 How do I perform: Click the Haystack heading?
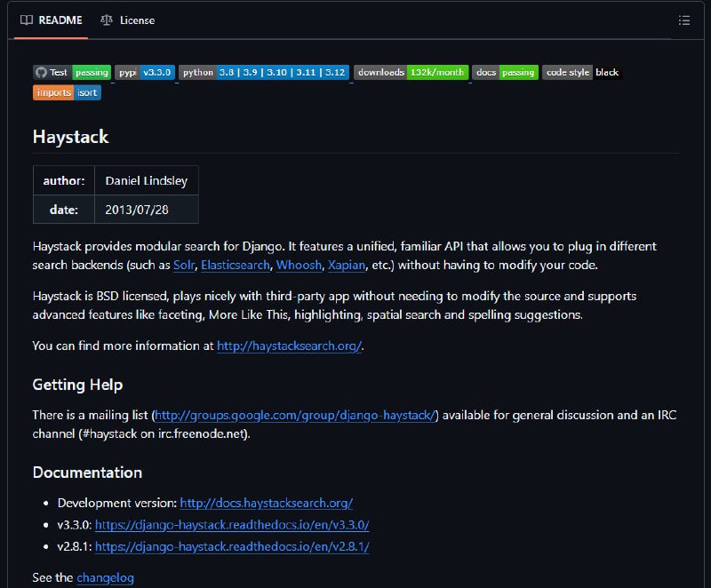pos(71,137)
